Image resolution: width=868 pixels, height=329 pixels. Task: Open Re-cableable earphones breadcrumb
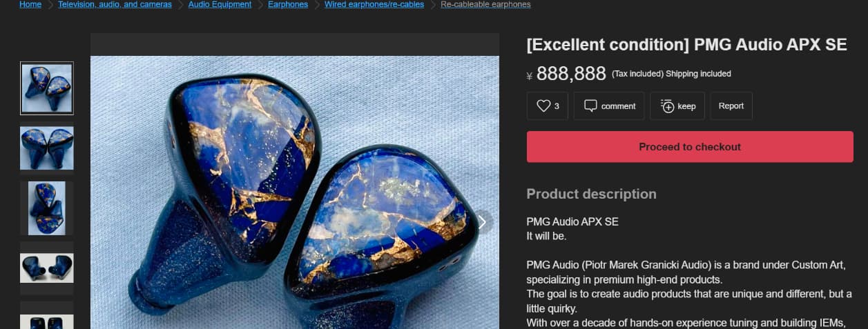tap(485, 4)
